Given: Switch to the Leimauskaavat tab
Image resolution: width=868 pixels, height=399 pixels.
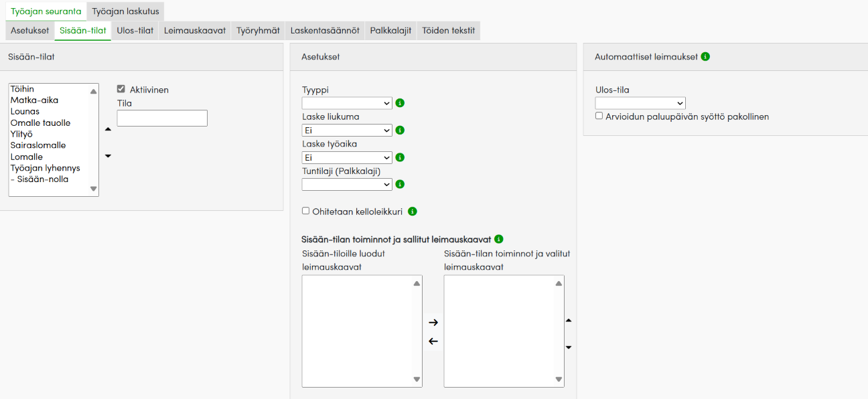Looking at the screenshot, I should [195, 31].
